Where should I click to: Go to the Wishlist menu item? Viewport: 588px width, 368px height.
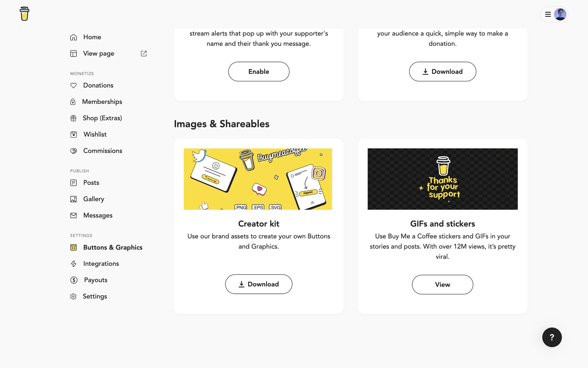coord(95,134)
